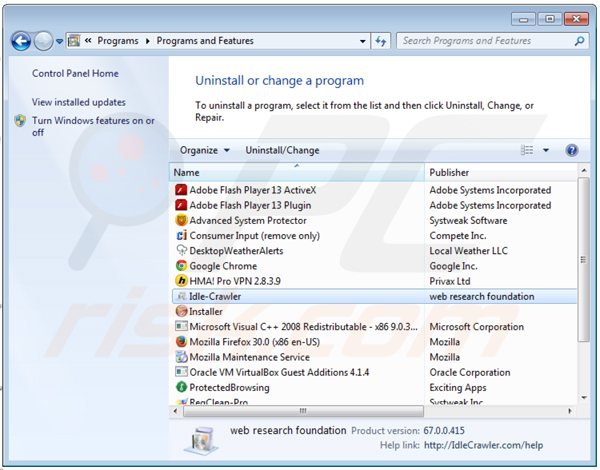
Task: Click the DesktopWeatherAlerts icon
Action: pyautogui.click(x=181, y=251)
